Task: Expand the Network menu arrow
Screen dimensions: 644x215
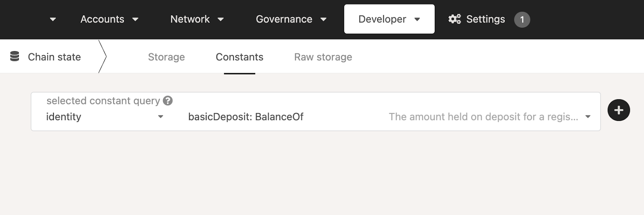Action: pos(221,19)
